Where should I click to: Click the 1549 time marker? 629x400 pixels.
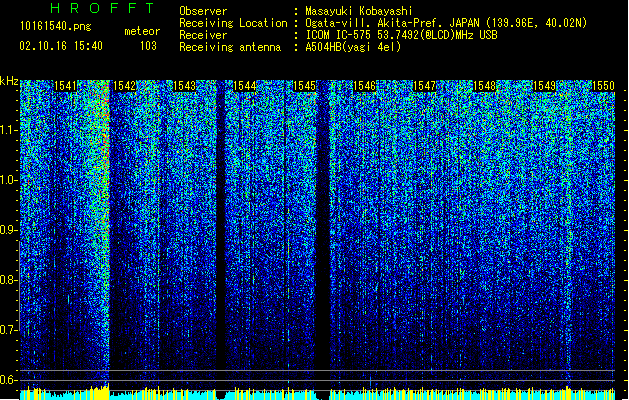(x=544, y=86)
